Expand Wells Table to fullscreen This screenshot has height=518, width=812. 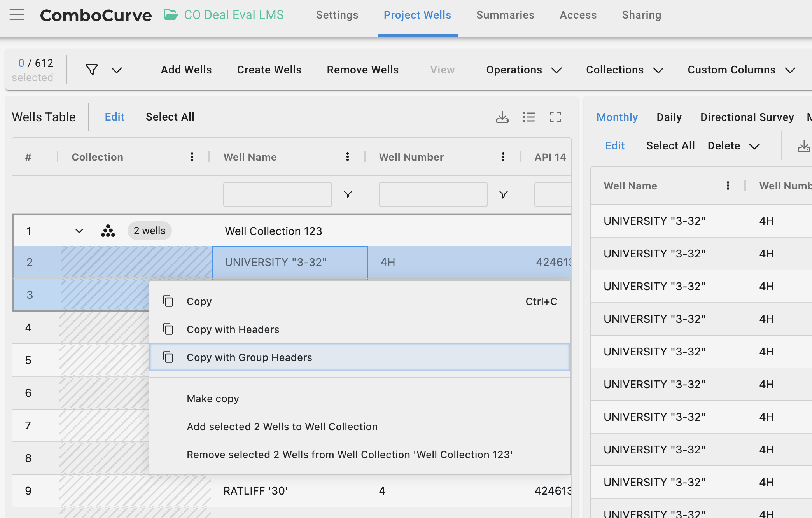point(555,117)
